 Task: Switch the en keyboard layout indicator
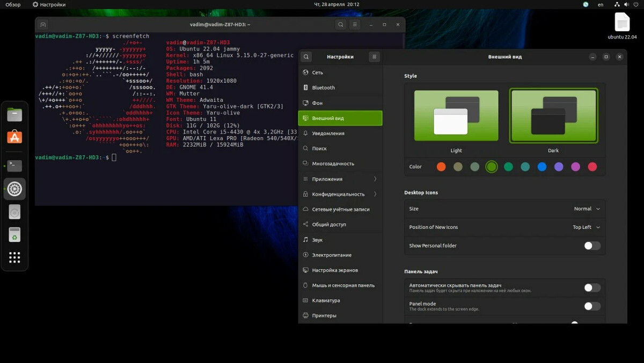[x=601, y=4]
